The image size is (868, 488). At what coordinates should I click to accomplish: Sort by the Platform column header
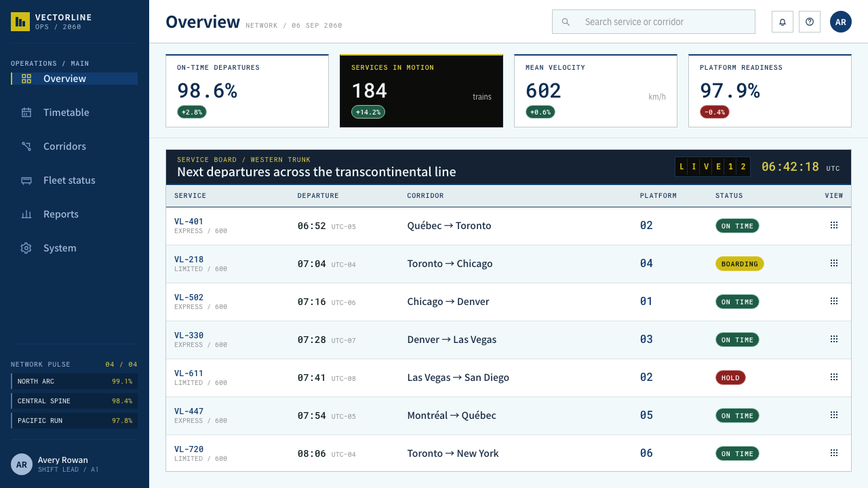click(658, 196)
